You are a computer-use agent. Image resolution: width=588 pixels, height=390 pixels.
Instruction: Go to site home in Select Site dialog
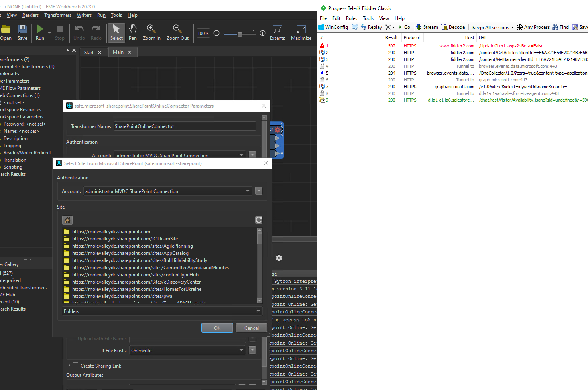coord(67,220)
